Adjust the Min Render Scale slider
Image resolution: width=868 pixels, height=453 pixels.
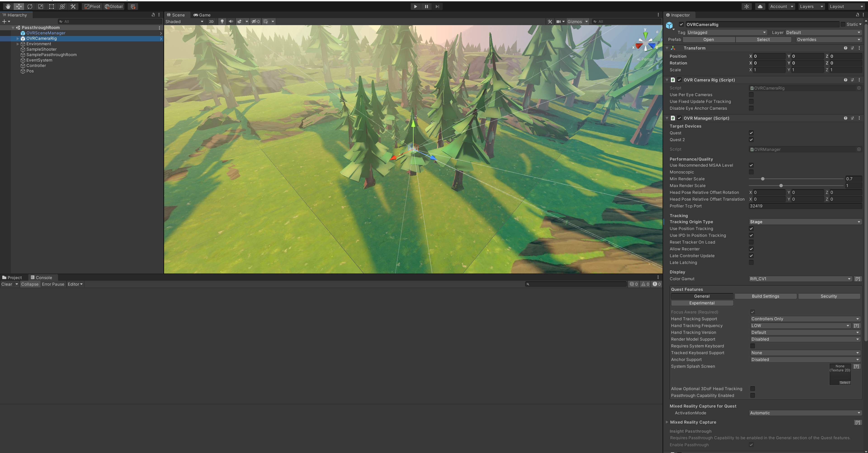[762, 179]
